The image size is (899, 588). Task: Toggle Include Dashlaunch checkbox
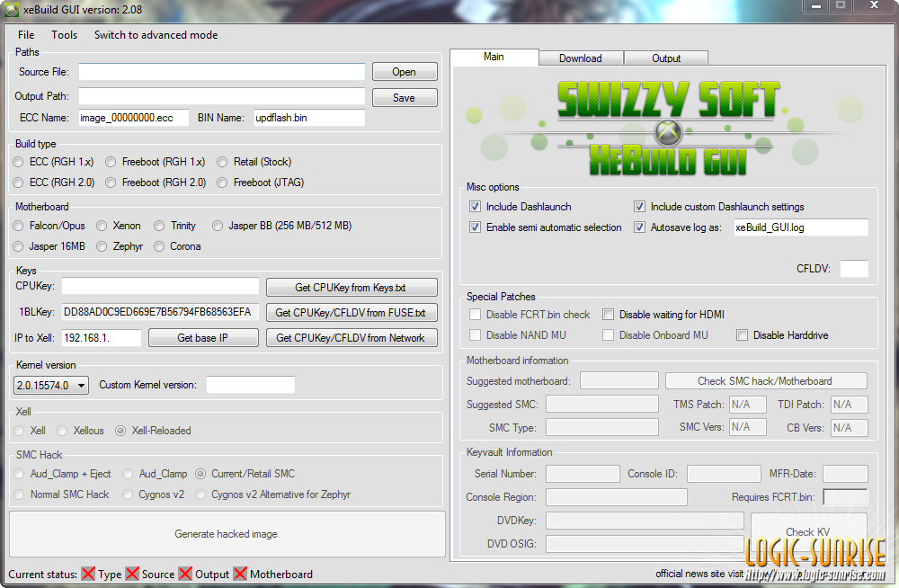point(475,207)
